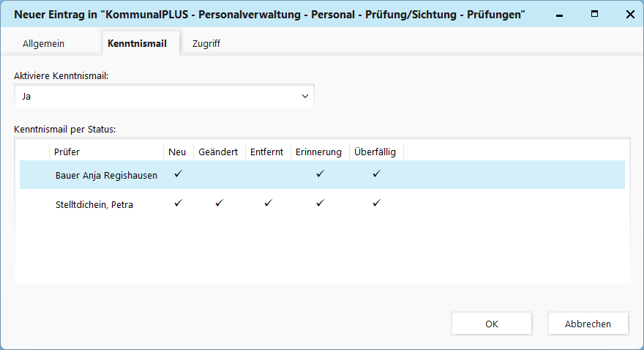This screenshot has height=350, width=644.
Task: Click the Prüfer column header
Action: coord(106,152)
